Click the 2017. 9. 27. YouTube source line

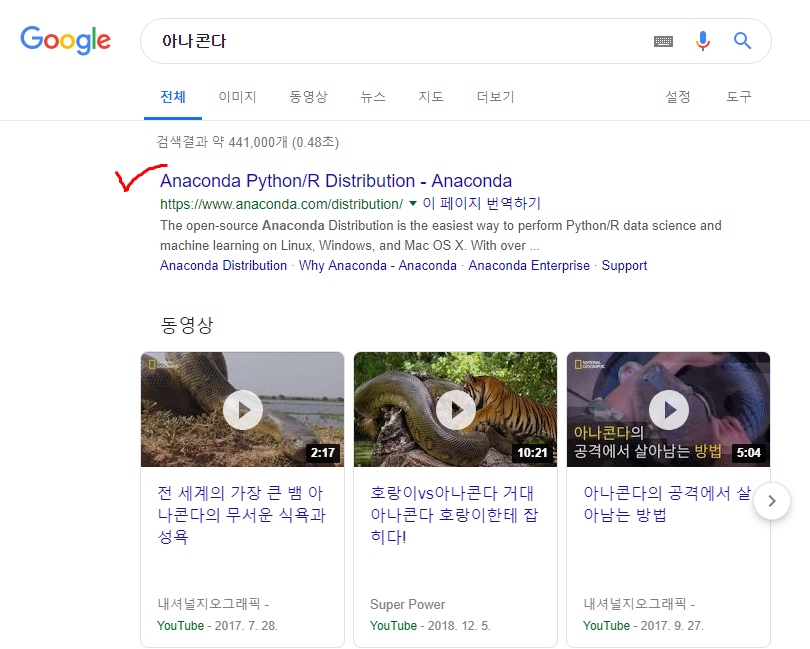[643, 626]
